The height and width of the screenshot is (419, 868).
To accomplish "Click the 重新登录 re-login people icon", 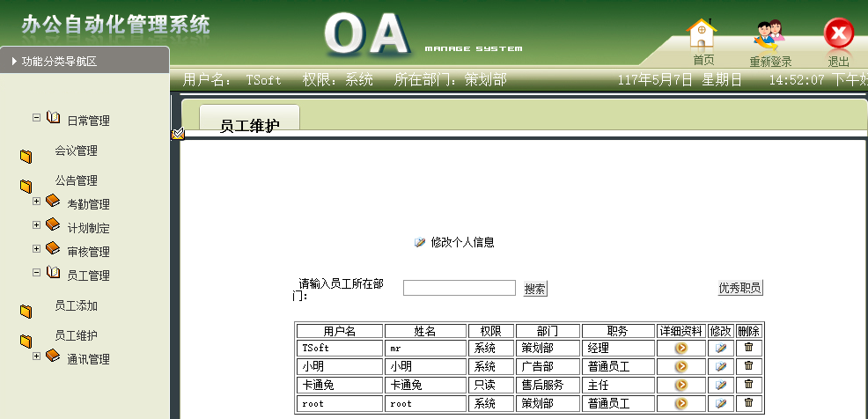I will 769,35.
